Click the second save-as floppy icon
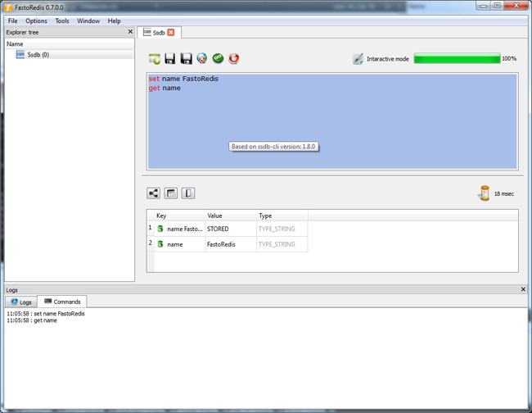 [x=186, y=58]
